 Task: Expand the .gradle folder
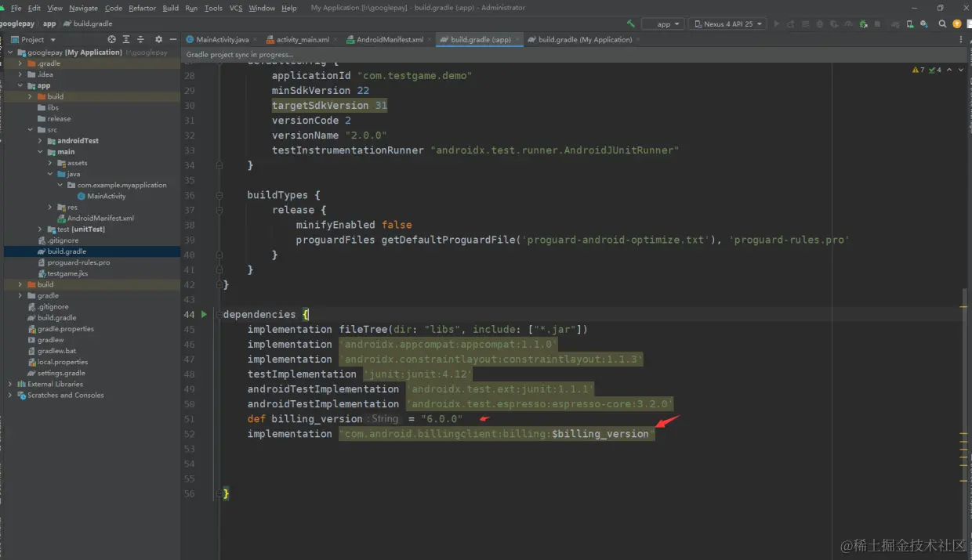pyautogui.click(x=20, y=63)
